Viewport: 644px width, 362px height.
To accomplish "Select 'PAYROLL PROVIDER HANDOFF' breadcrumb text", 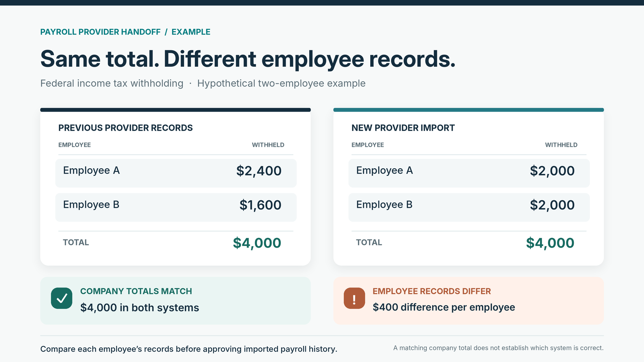I will point(100,32).
